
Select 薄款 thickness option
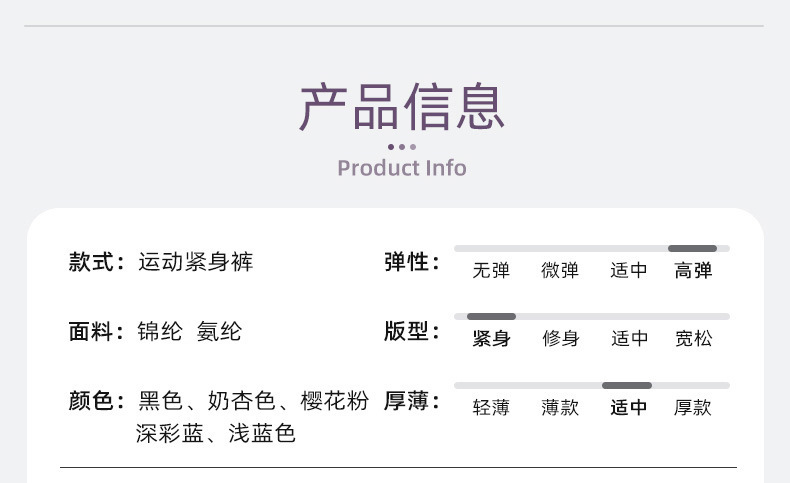click(560, 407)
